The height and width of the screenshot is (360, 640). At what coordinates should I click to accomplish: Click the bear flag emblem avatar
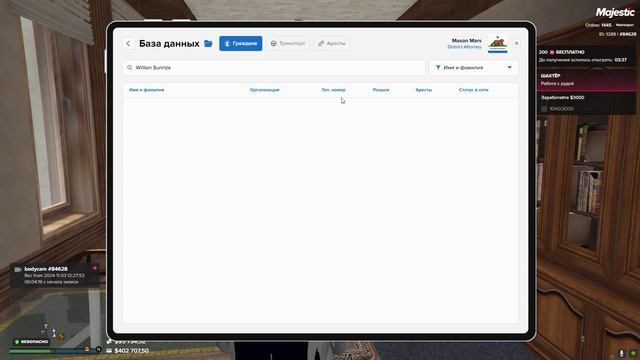click(498, 43)
